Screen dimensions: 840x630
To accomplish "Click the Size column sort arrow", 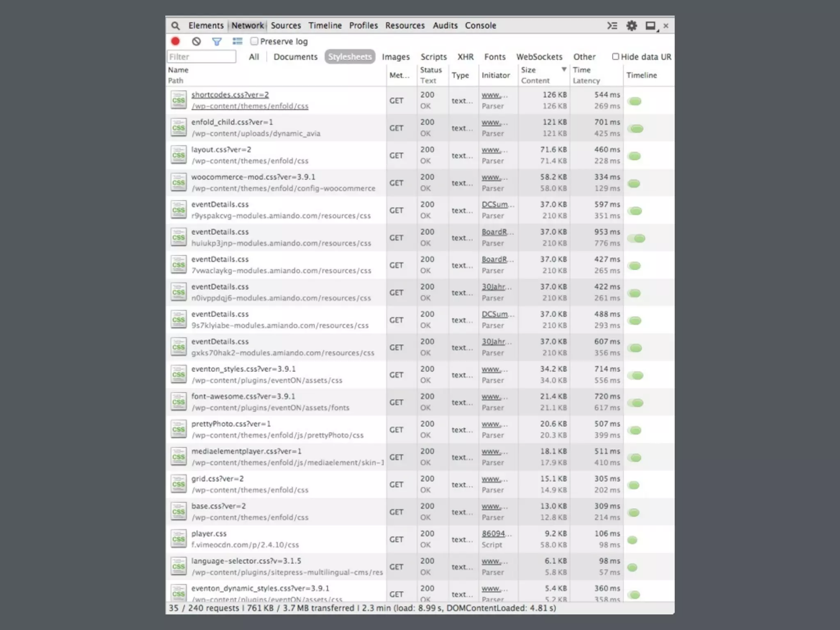I will (x=564, y=69).
